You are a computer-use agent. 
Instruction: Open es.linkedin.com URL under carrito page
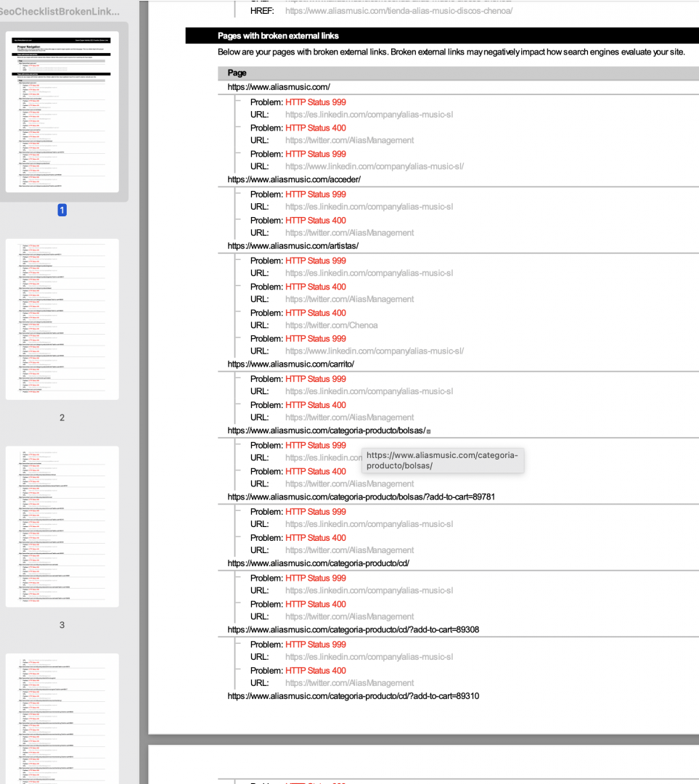coord(369,391)
